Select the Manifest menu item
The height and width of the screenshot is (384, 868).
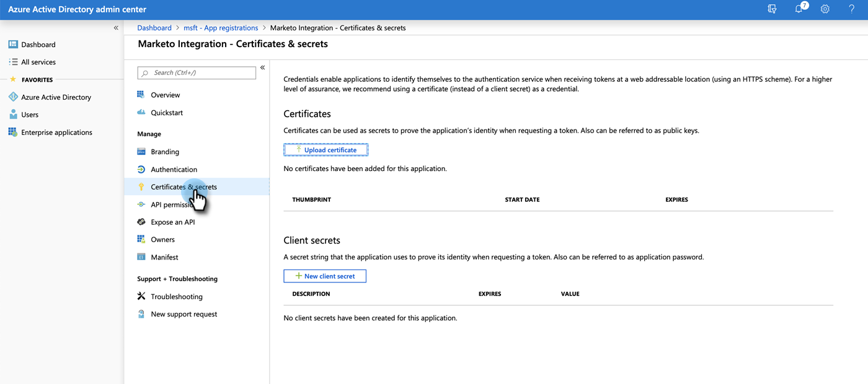(x=164, y=257)
